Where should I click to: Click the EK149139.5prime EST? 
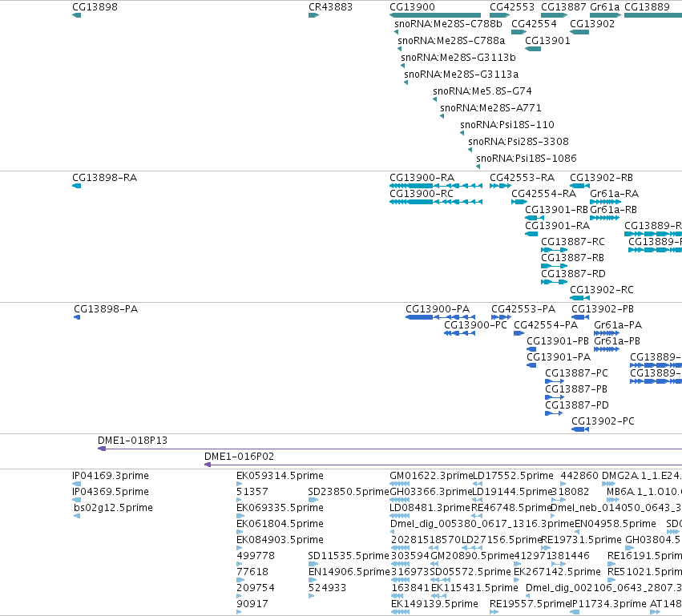point(400,612)
